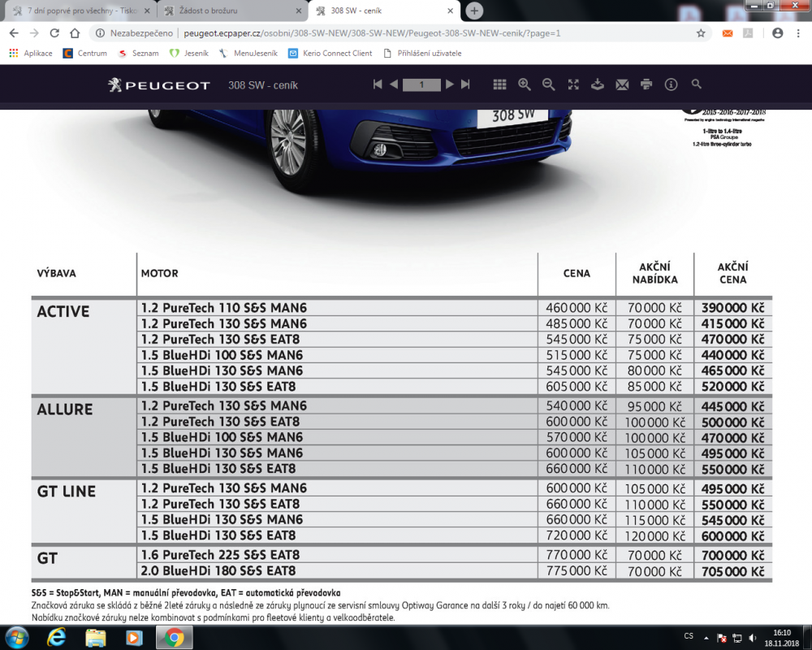This screenshot has width=812, height=650.
Task: Search within the document
Action: tap(697, 84)
